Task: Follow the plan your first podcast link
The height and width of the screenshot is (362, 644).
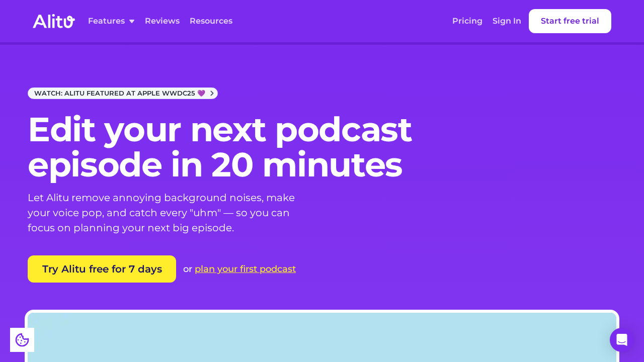Action: [245, 269]
